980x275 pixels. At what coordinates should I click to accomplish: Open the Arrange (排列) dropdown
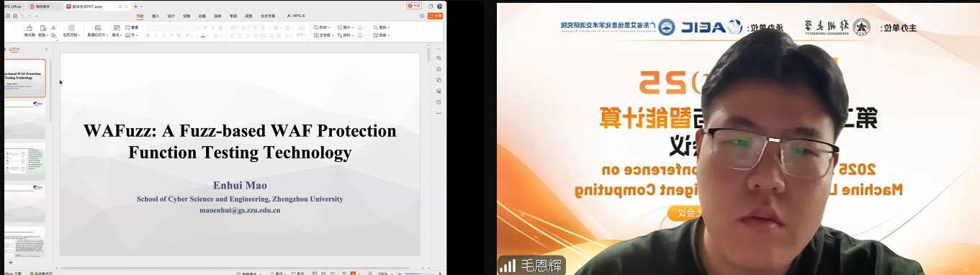346,35
